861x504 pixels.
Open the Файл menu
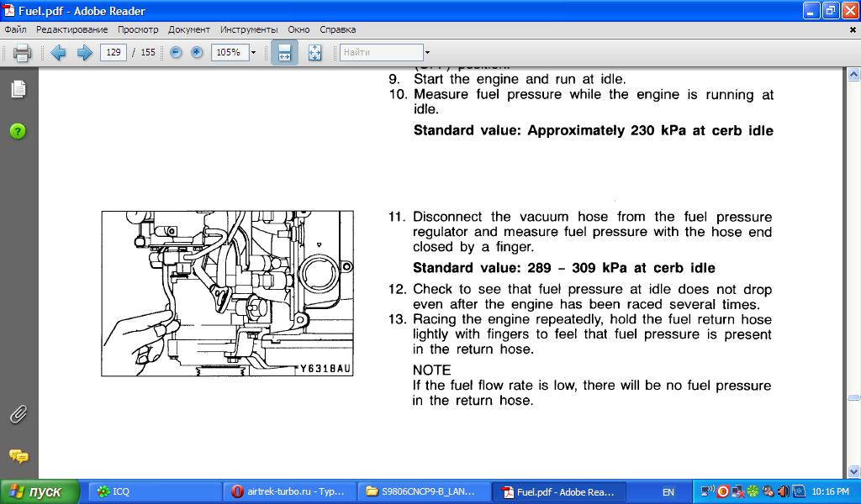tap(15, 29)
